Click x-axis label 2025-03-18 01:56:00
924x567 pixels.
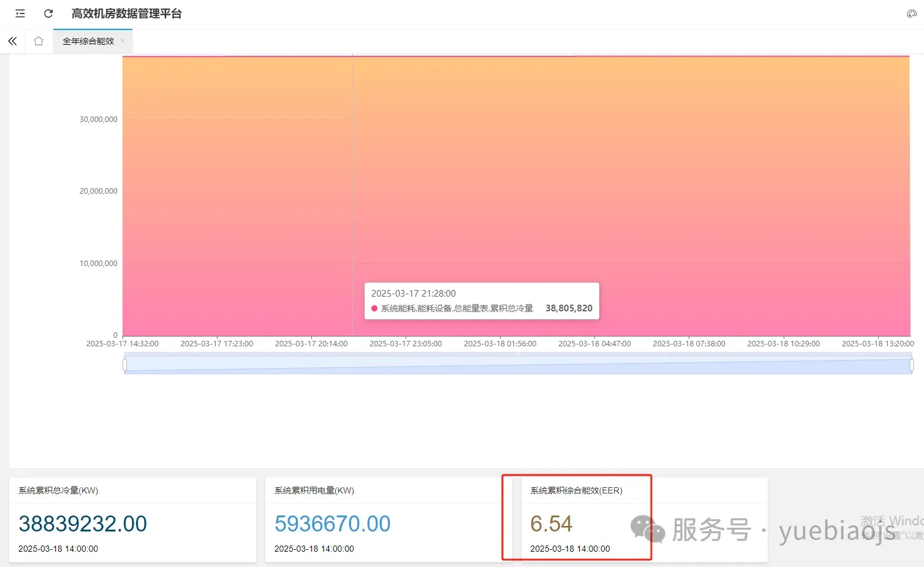pyautogui.click(x=500, y=344)
